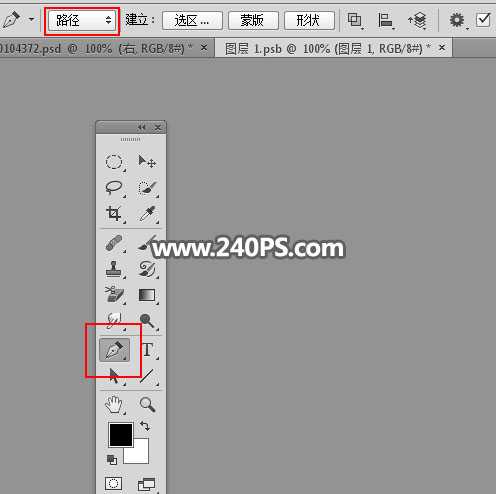Open the 路径 tool mode dropdown
The height and width of the screenshot is (494, 496).
click(x=82, y=21)
